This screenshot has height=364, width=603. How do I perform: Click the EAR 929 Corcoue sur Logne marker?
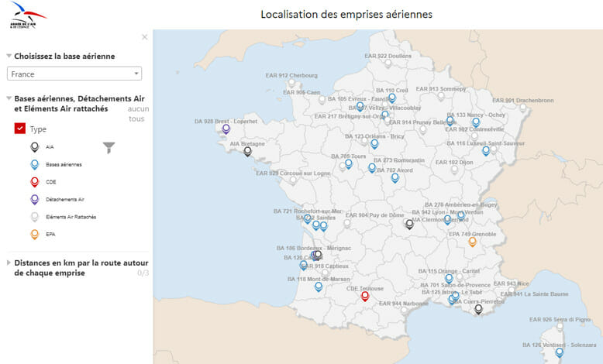tap(294, 180)
